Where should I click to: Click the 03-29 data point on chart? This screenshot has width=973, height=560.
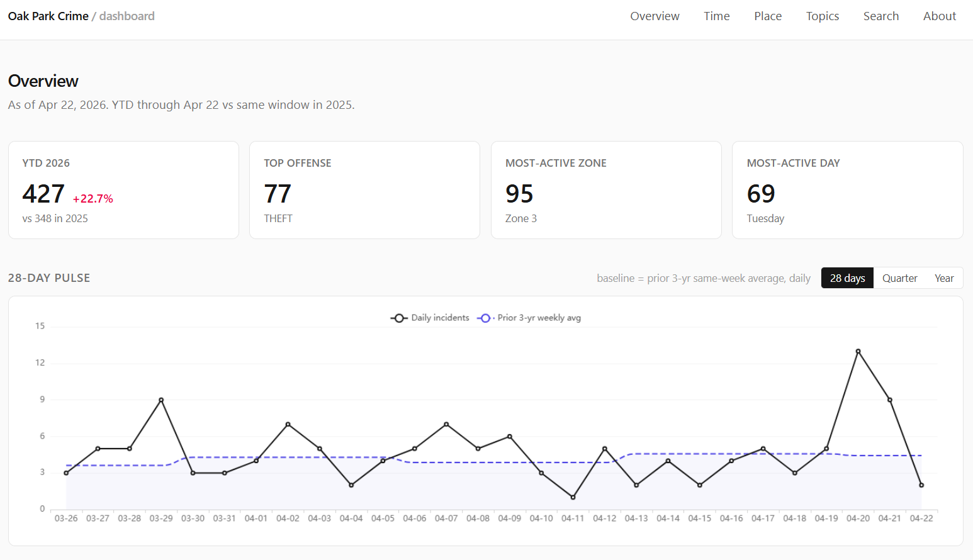click(161, 400)
